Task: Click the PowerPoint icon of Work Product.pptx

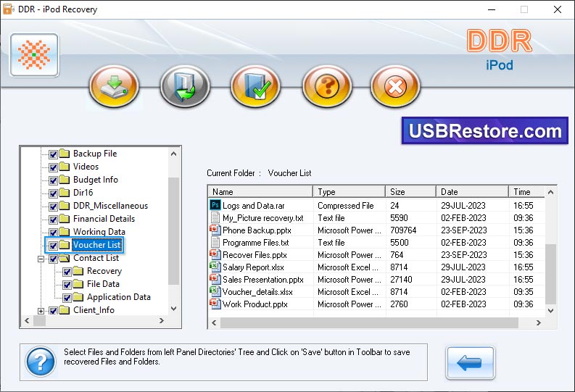Action: (215, 304)
